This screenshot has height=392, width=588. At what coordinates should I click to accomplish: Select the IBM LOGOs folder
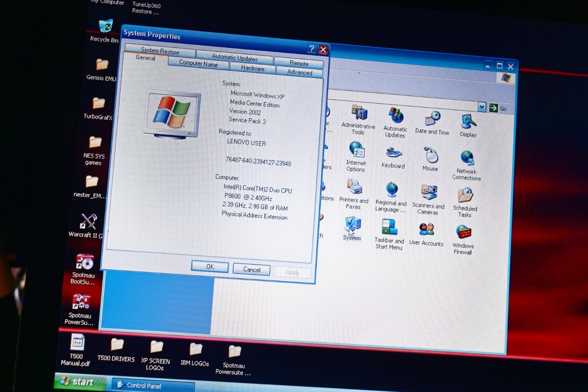pyautogui.click(x=195, y=354)
